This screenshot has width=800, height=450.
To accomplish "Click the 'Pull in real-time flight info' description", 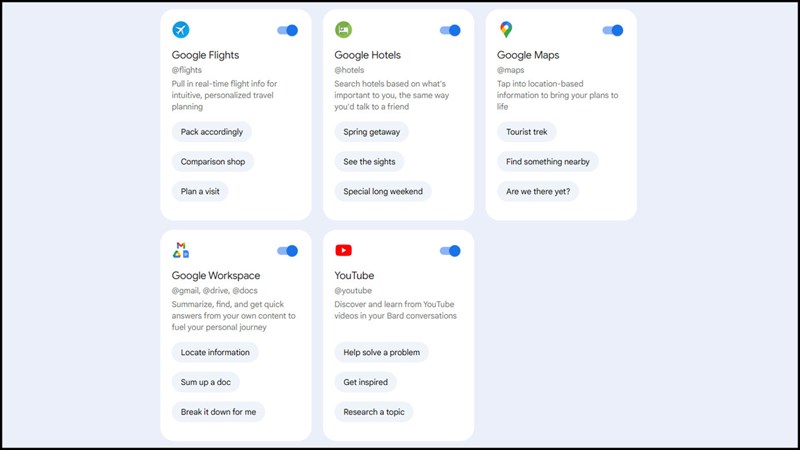I will click(224, 95).
